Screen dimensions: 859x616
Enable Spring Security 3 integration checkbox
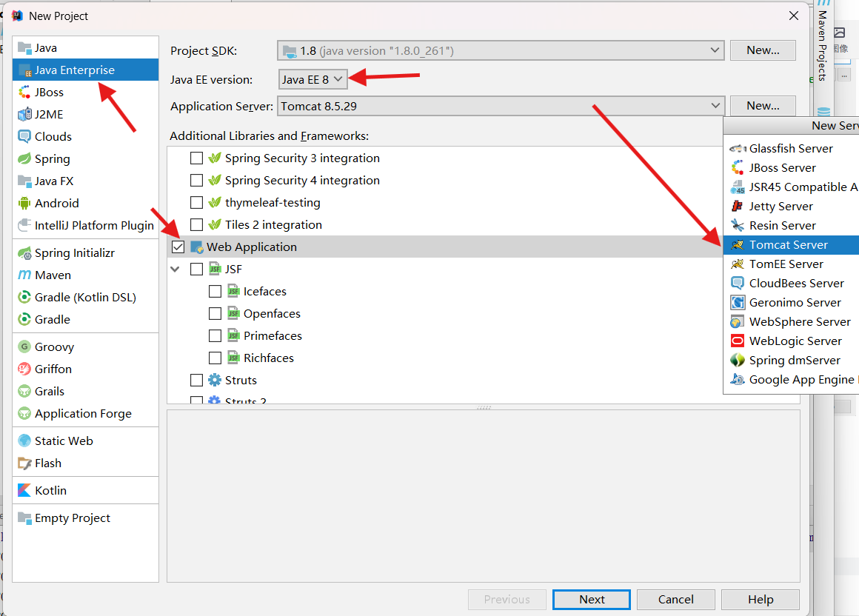197,158
